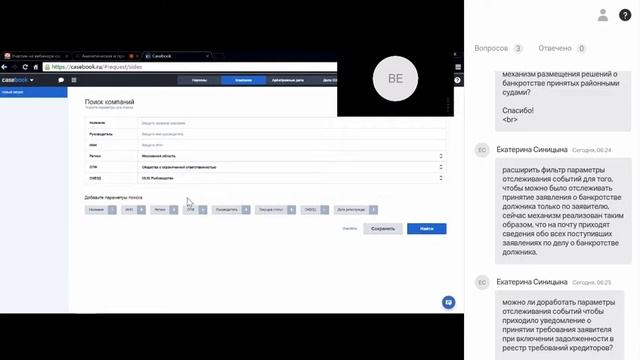
Task: Go to the browser home page icon
Action: (x=36, y=67)
